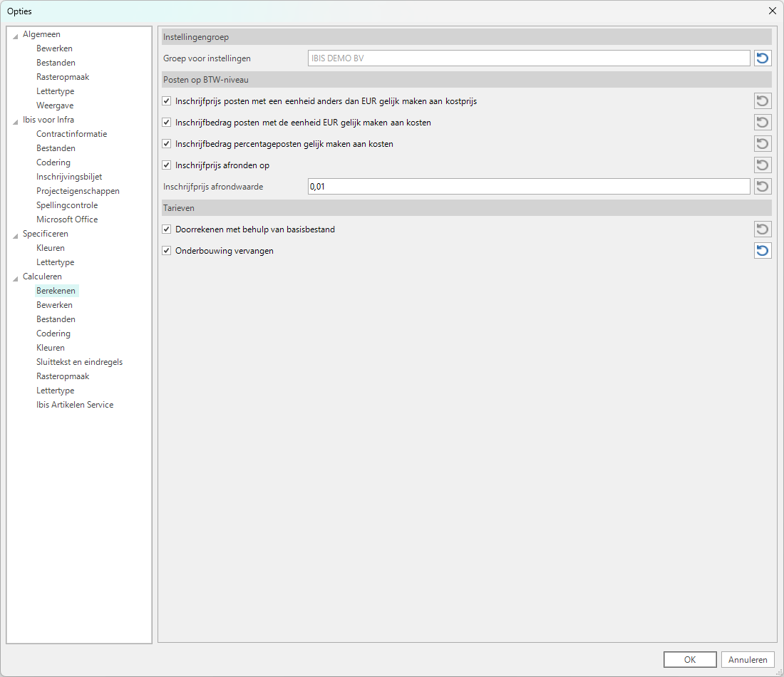
Task: Reset 'Inschrijfbedrag percentageposten' option
Action: coord(763,144)
